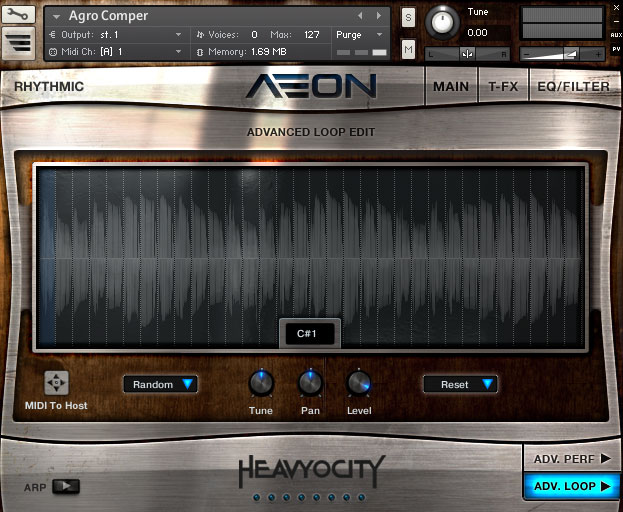The height and width of the screenshot is (512, 623).
Task: Click the AEON logo
Action: (311, 86)
